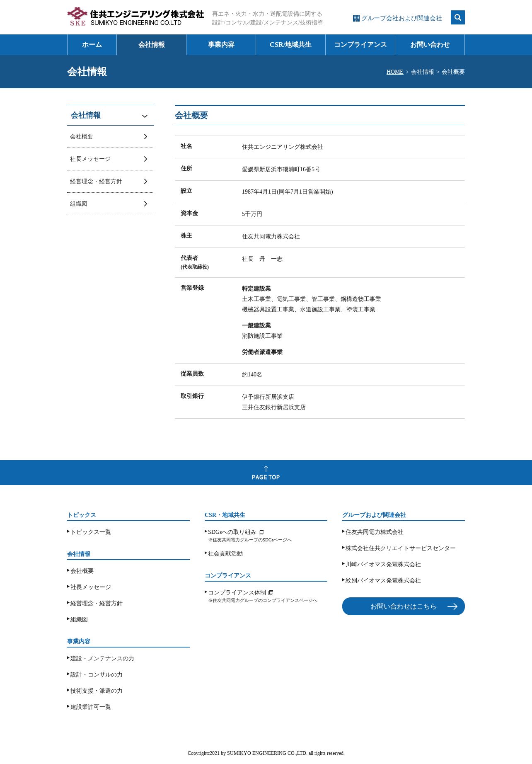Click footer グループおよび関連会社 heading
Image resolution: width=532 pixels, height=764 pixels.
coord(374,515)
